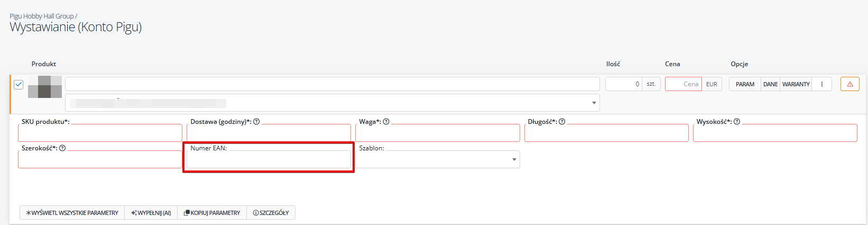Open the WARIANTY tab
868x225 pixels.
coord(796,84)
